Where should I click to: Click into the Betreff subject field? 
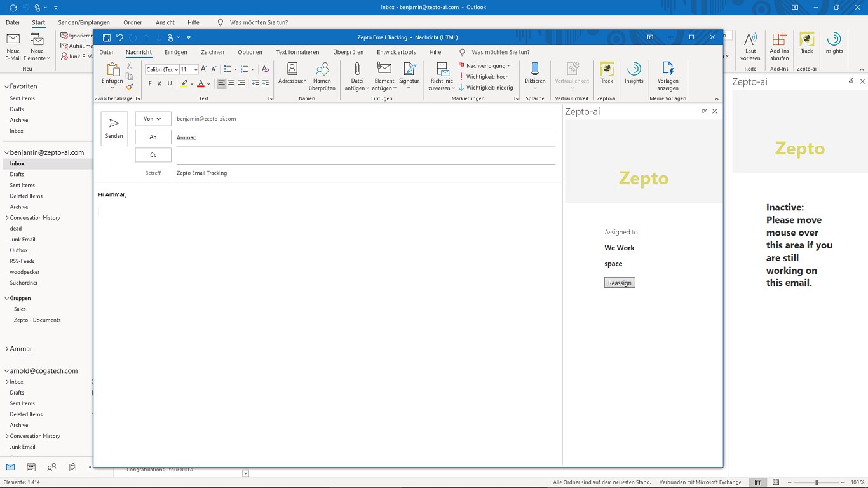point(365,173)
